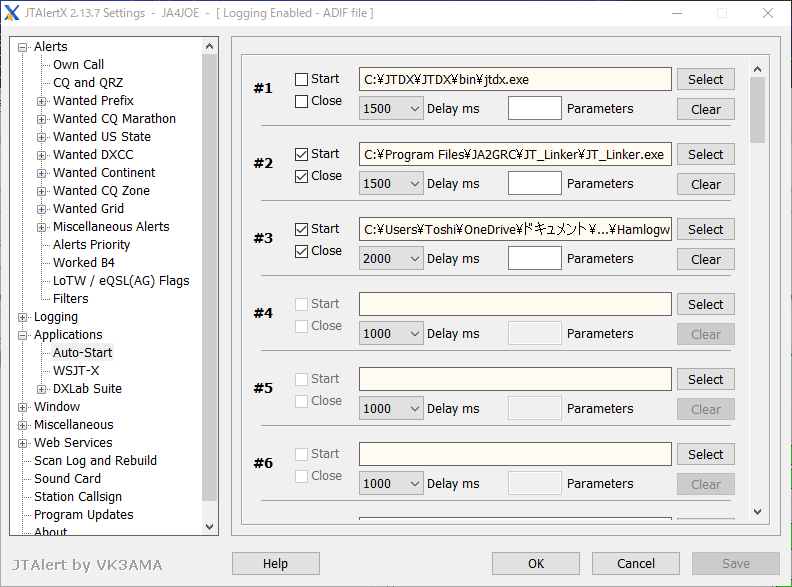
Task: Open WSJT-X application settings
Action: (76, 371)
